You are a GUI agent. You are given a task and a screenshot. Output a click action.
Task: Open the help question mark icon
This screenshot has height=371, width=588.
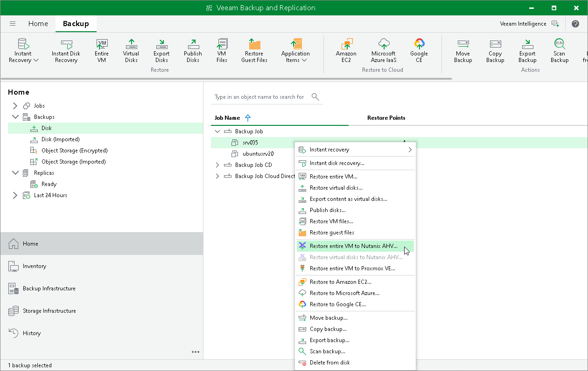[x=575, y=24]
